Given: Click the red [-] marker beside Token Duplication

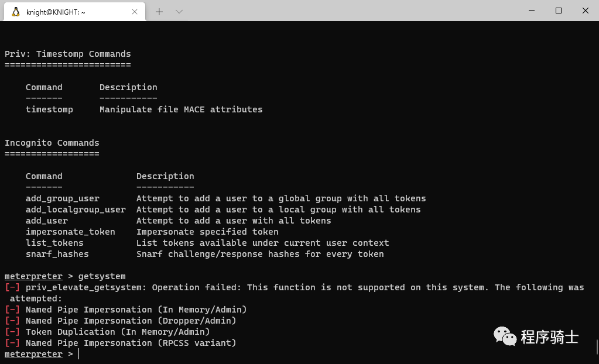Looking at the screenshot, I should pyautogui.click(x=12, y=332).
